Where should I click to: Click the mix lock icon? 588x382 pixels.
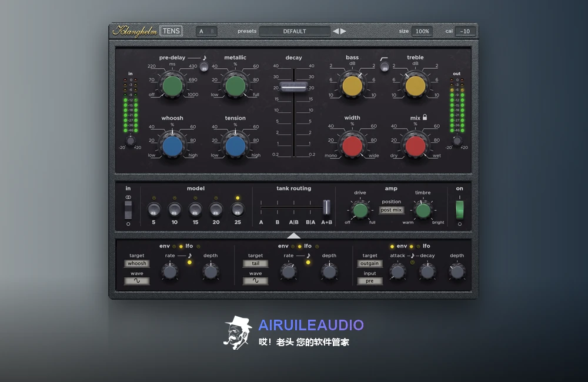pos(425,118)
